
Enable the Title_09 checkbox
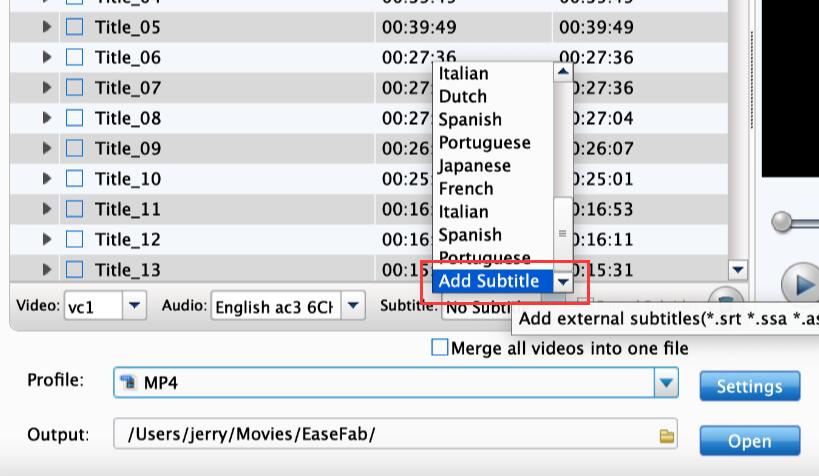75,149
